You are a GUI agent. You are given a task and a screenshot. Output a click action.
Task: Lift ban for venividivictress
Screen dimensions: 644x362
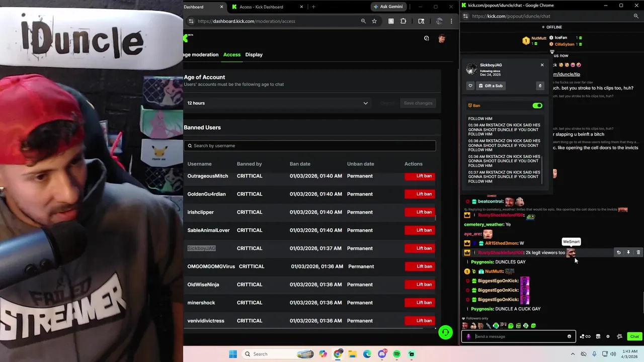420,321
